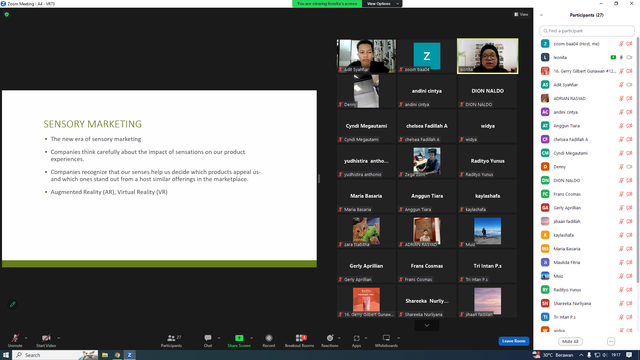Toggle mute icon for zoom baa04 in list
The width and height of the screenshot is (640, 360).
click(x=621, y=44)
